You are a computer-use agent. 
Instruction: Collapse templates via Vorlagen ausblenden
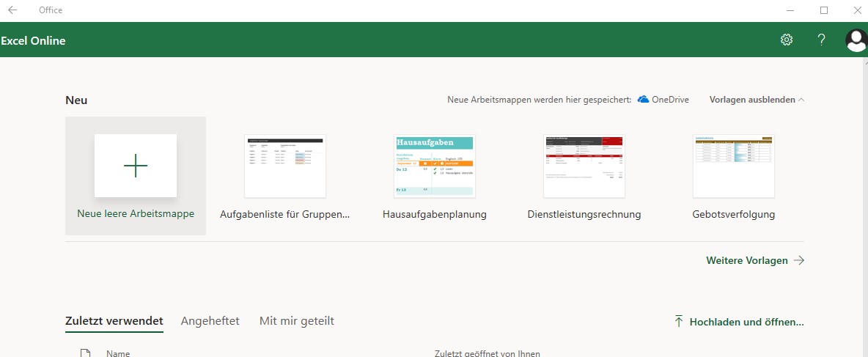[x=757, y=100]
